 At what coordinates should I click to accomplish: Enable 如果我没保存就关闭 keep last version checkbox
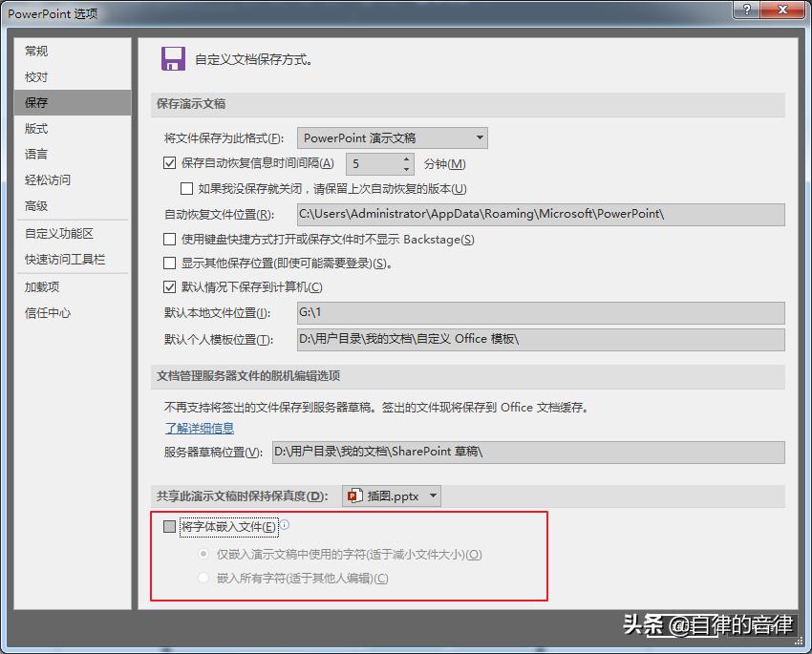coord(186,188)
